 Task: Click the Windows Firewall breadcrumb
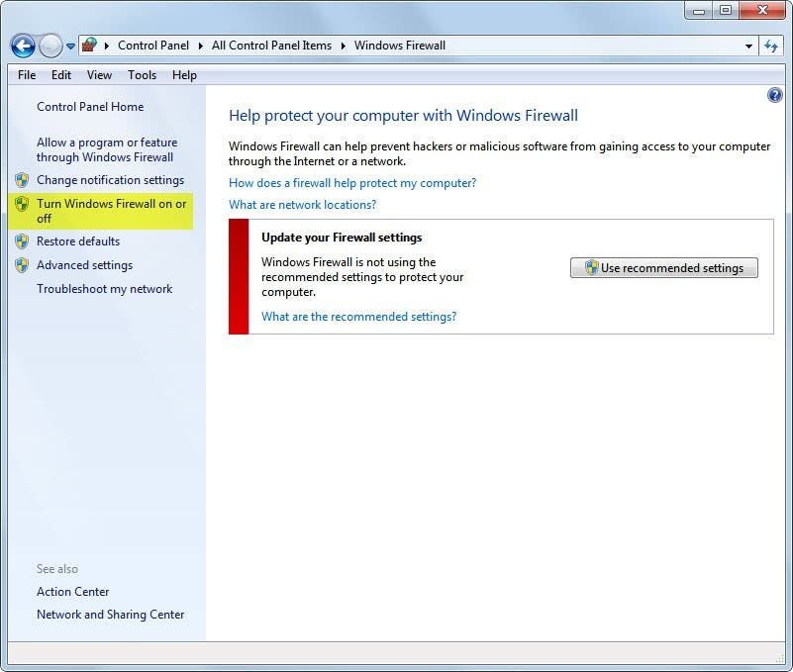pos(400,46)
